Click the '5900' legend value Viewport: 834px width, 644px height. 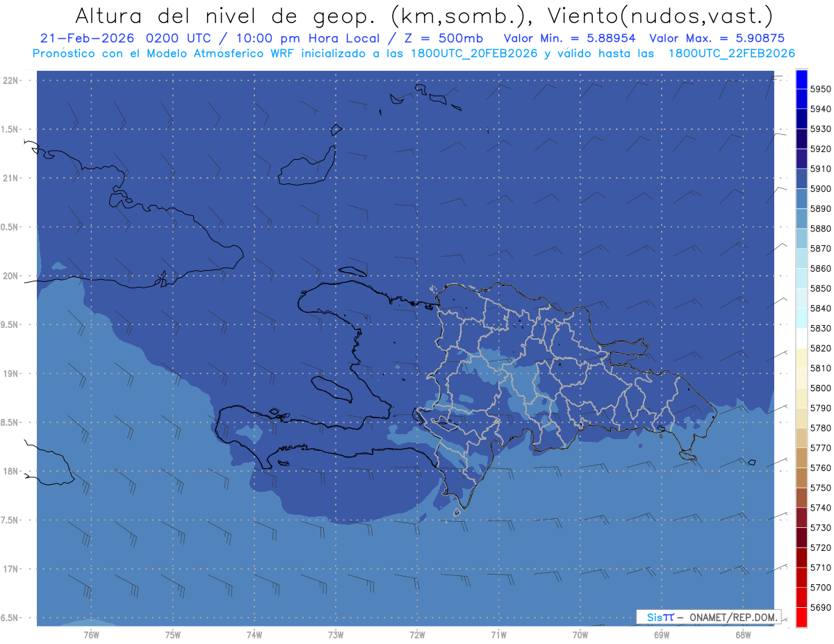(x=820, y=189)
